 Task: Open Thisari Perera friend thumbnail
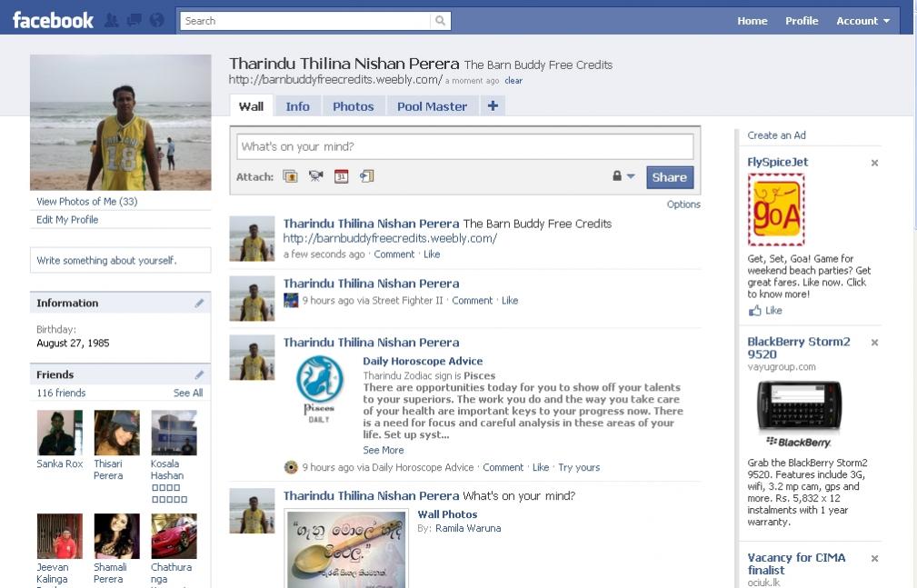coord(117,433)
